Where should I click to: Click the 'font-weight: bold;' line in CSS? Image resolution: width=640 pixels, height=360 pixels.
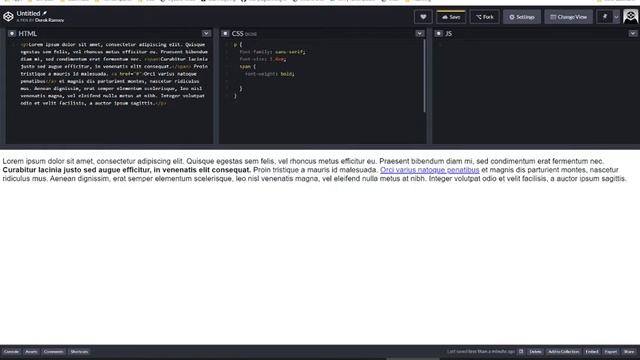click(269, 74)
